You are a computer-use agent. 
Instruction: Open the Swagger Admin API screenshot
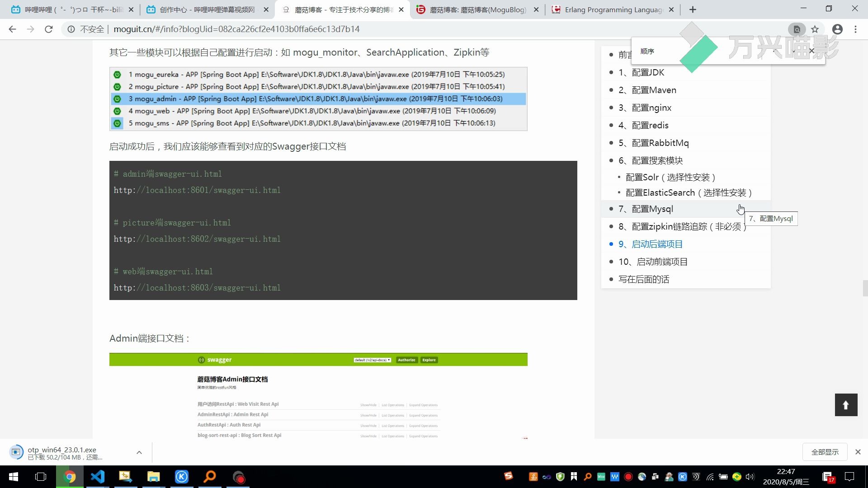point(318,396)
